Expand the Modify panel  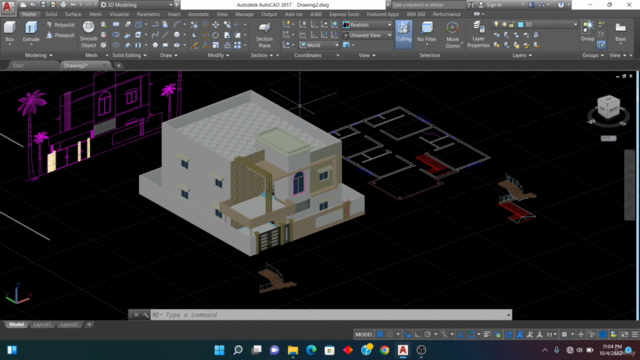pyautogui.click(x=218, y=55)
